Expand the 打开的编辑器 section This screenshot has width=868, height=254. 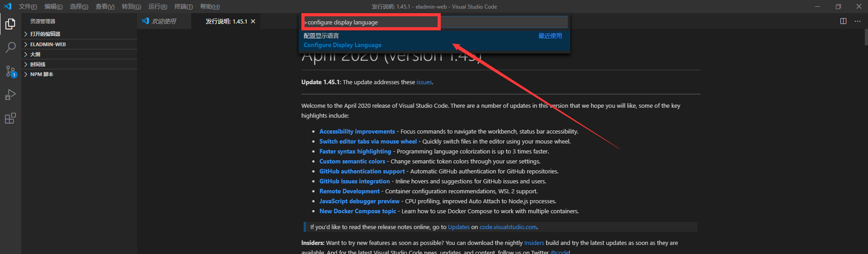pos(79,34)
